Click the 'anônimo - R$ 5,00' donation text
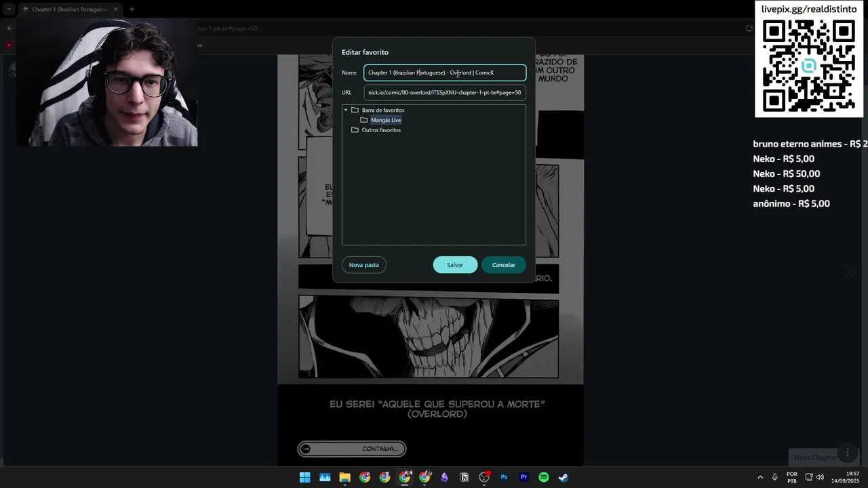The image size is (868, 488). [791, 203]
